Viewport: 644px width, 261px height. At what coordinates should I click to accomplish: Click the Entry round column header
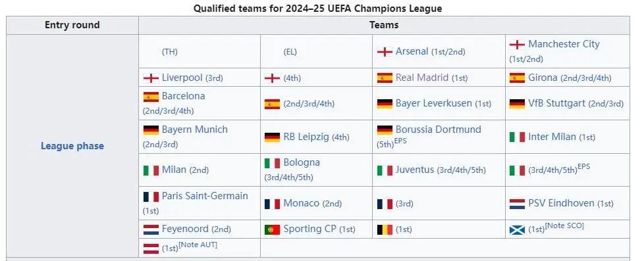click(72, 25)
